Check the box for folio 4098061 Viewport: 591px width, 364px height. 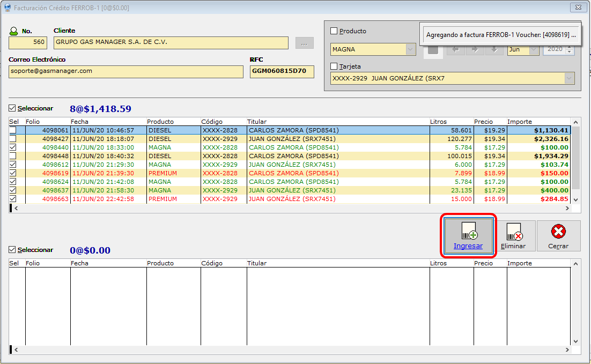pyautogui.click(x=13, y=130)
